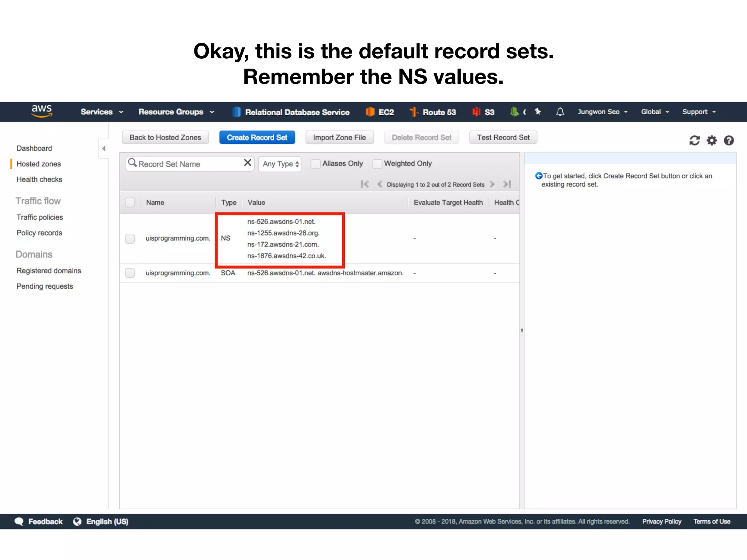This screenshot has height=560, width=747.
Task: Select the uisprogramming.com. SOA row name
Action: [178, 273]
